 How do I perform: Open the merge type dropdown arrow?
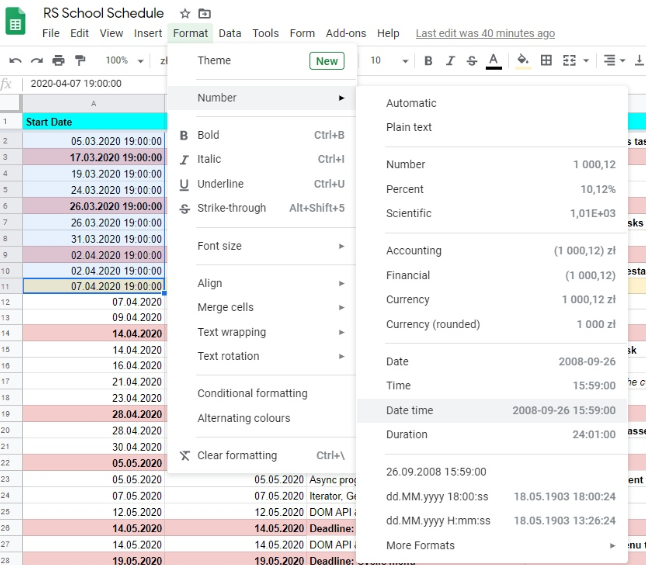[586, 61]
